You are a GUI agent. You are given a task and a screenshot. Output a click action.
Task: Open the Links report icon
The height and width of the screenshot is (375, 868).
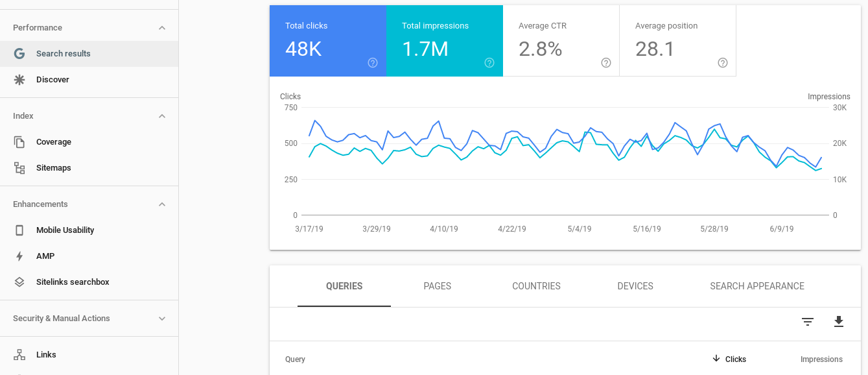click(x=20, y=354)
